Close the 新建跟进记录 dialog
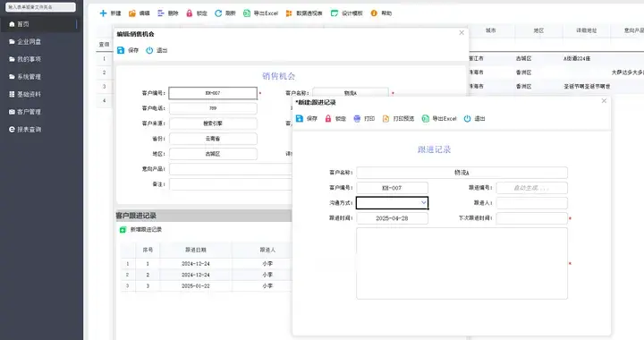The width and height of the screenshot is (644, 340). [604, 100]
